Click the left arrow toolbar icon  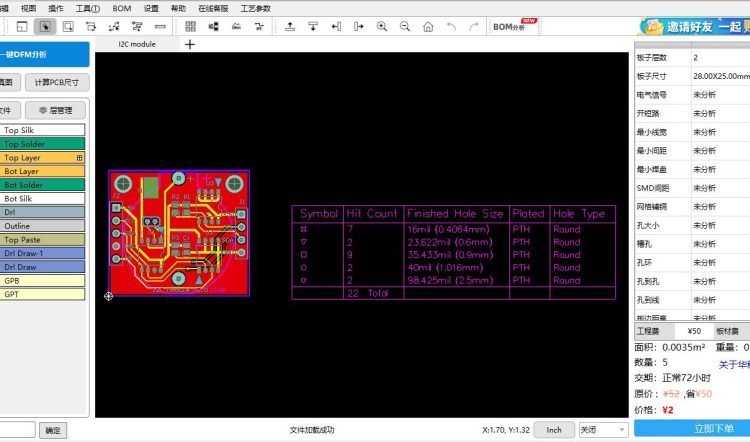pos(336,27)
